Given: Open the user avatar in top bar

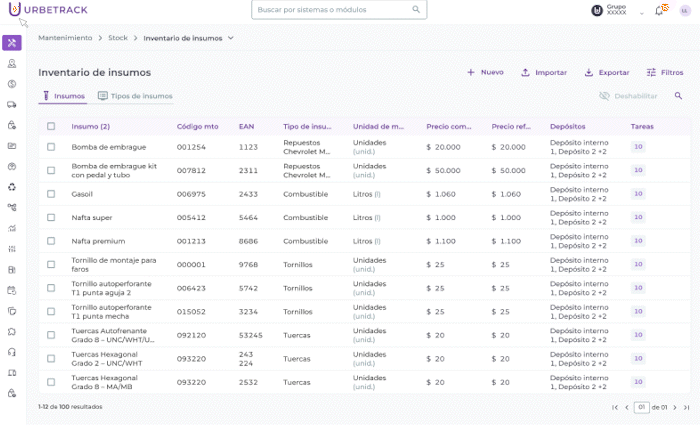Looking at the screenshot, I should pyautogui.click(x=685, y=10).
